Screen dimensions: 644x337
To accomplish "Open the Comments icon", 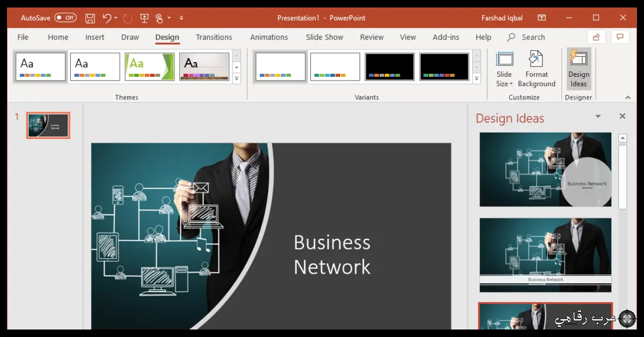I will point(620,37).
